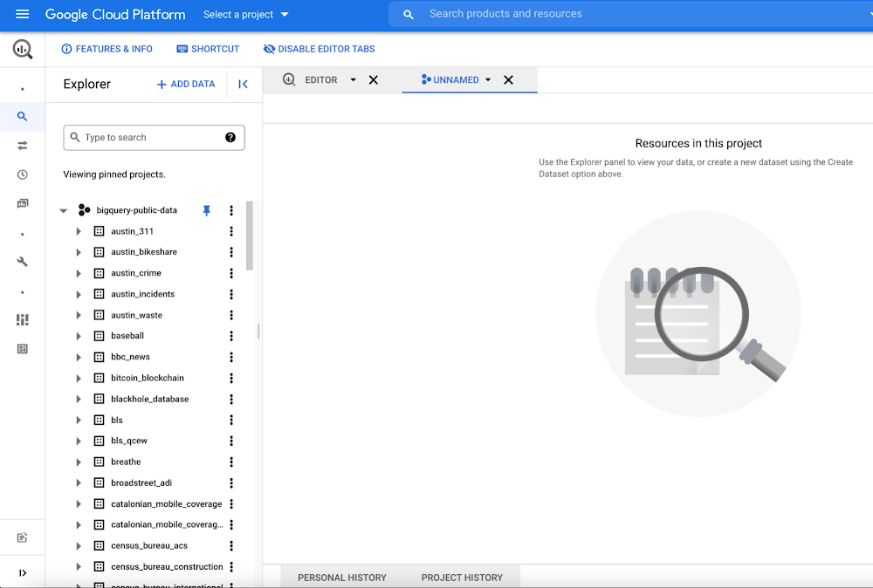Screen dimensions: 873x588
Task: Open the main navigation hamburger menu
Action: point(23,14)
